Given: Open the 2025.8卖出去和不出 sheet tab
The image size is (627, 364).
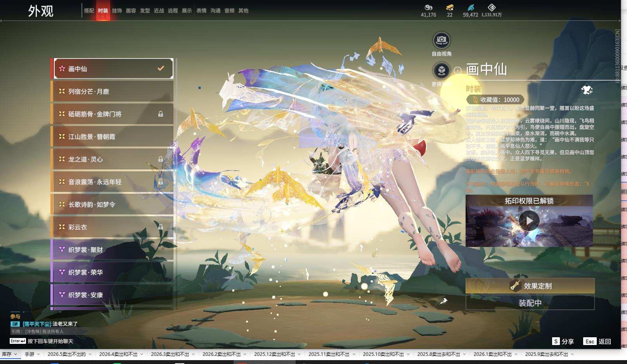Looking at the screenshot, I should (438, 354).
